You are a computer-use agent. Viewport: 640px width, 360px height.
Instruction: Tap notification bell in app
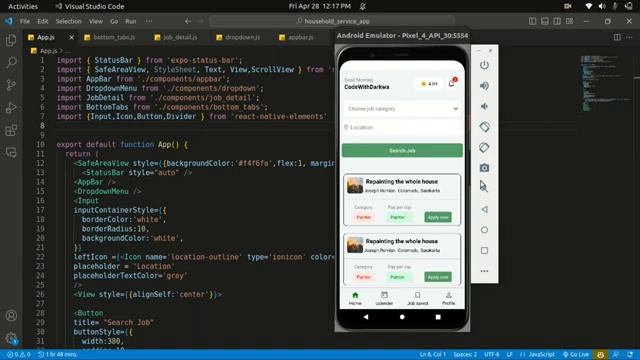pos(452,83)
